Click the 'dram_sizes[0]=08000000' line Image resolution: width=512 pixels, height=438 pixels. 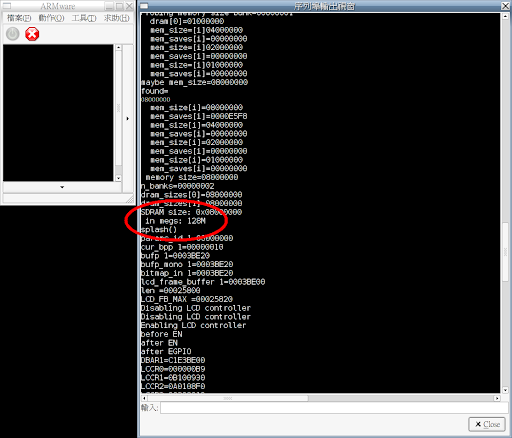click(191, 195)
